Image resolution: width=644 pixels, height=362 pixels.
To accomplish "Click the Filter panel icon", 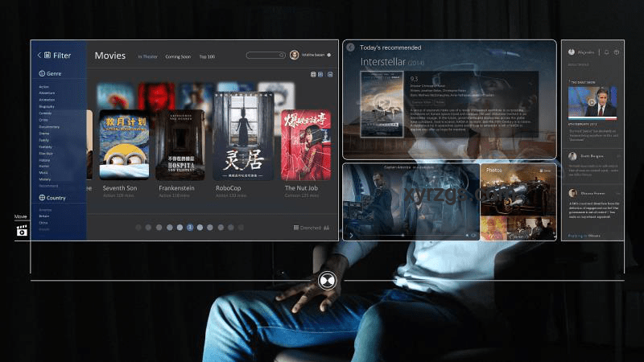I will pos(47,55).
